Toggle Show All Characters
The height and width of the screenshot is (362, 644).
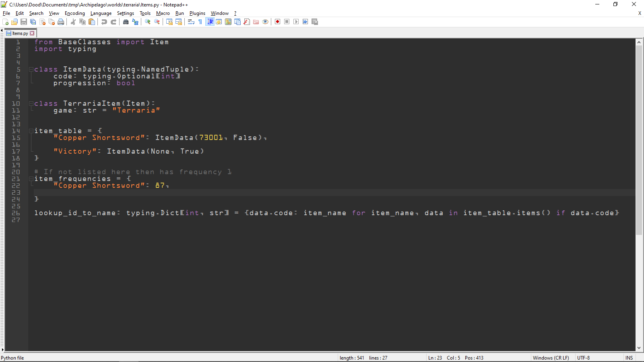[200, 22]
